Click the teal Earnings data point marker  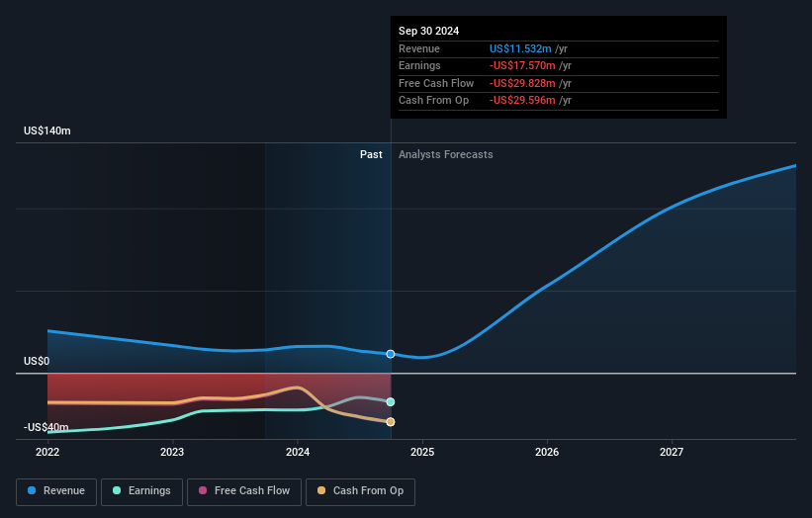391,402
